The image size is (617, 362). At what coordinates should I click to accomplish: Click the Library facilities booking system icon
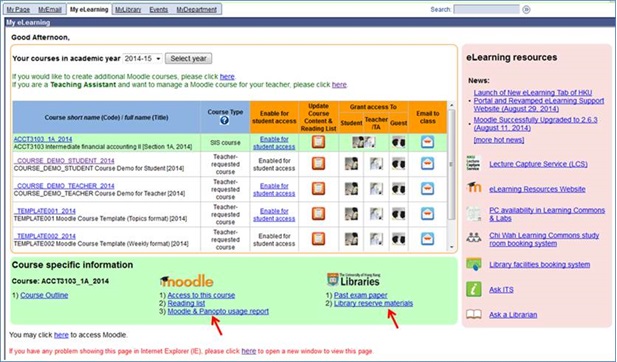coord(473,264)
